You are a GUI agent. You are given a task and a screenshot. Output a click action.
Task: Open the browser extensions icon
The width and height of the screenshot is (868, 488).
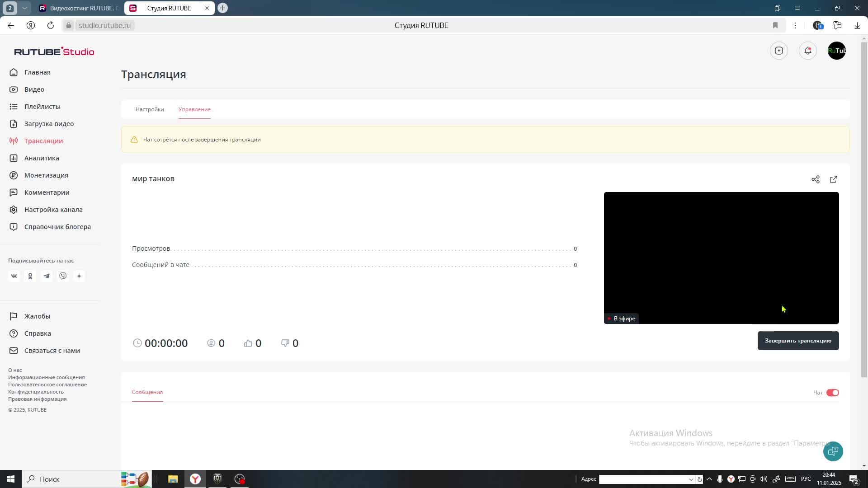pos(837,25)
